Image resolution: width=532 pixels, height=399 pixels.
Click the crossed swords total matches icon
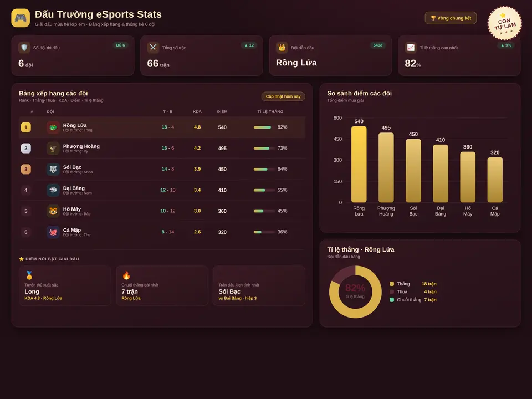[153, 48]
